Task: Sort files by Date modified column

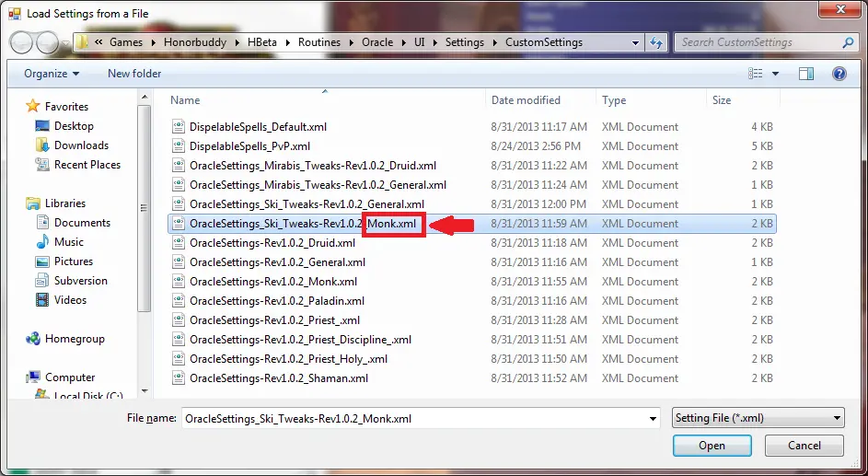Action: click(x=526, y=100)
